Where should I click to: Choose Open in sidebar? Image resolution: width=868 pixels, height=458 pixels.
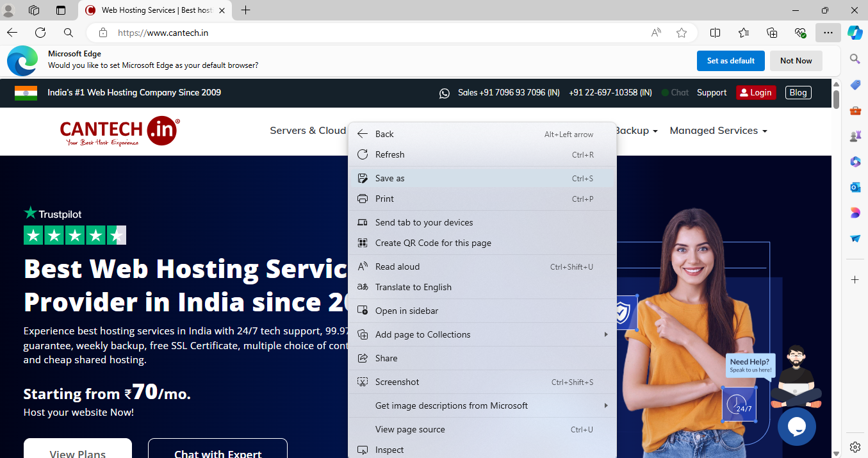coord(482,311)
